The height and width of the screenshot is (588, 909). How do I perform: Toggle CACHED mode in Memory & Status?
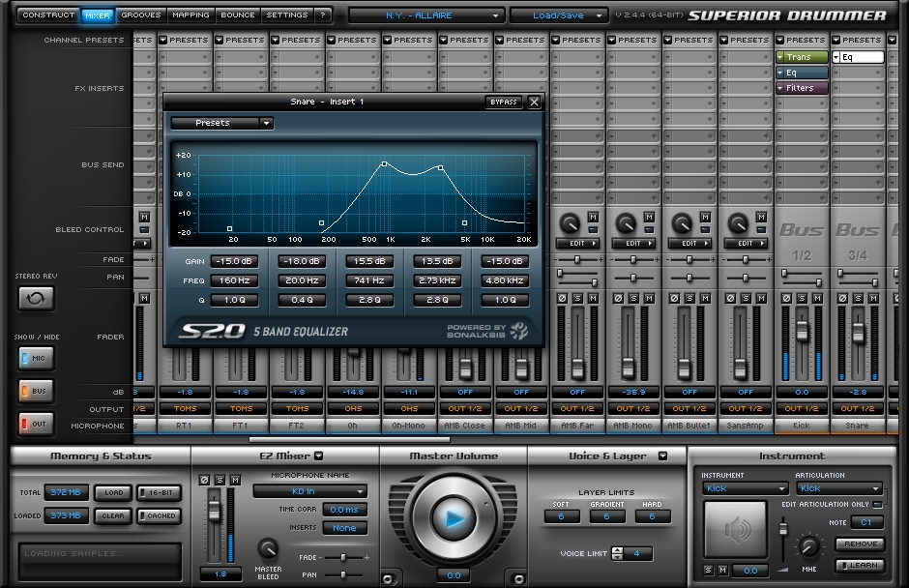coord(160,516)
